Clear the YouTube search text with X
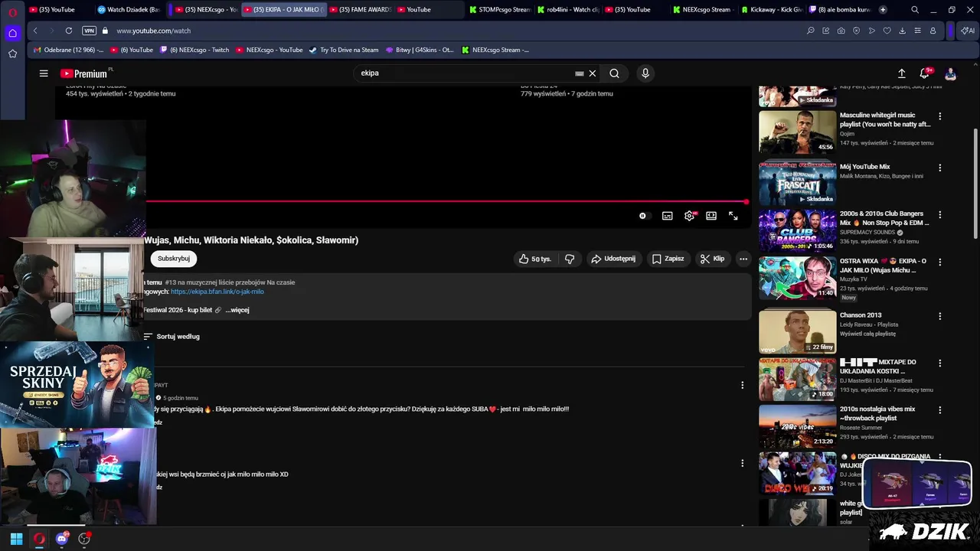 [x=593, y=73]
